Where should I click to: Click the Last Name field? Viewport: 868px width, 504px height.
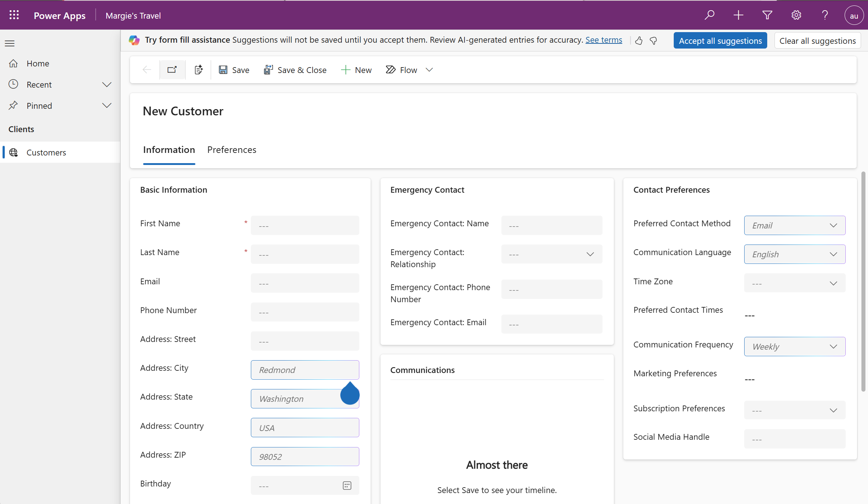(305, 254)
